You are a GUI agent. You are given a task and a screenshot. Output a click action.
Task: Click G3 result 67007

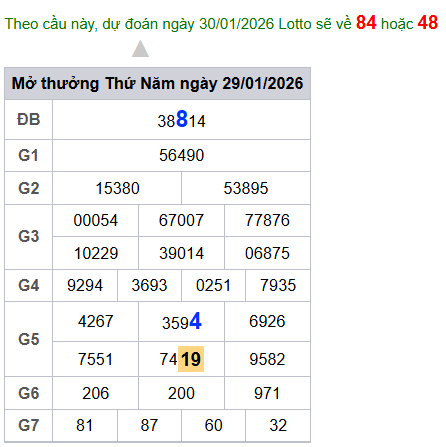(181, 220)
